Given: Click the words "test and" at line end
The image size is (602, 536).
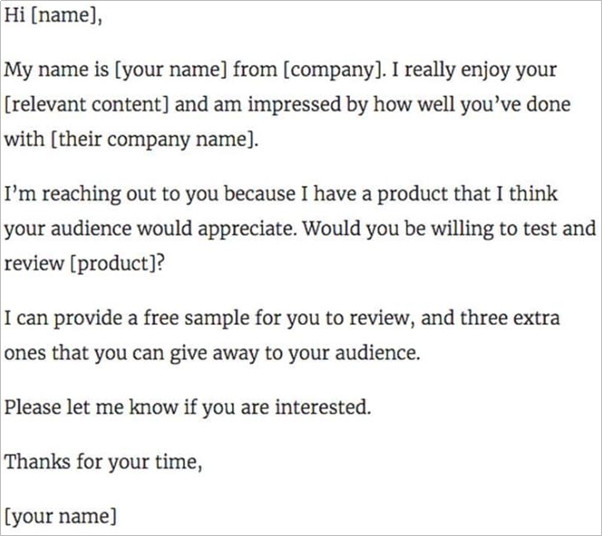Looking at the screenshot, I should click(x=559, y=228).
